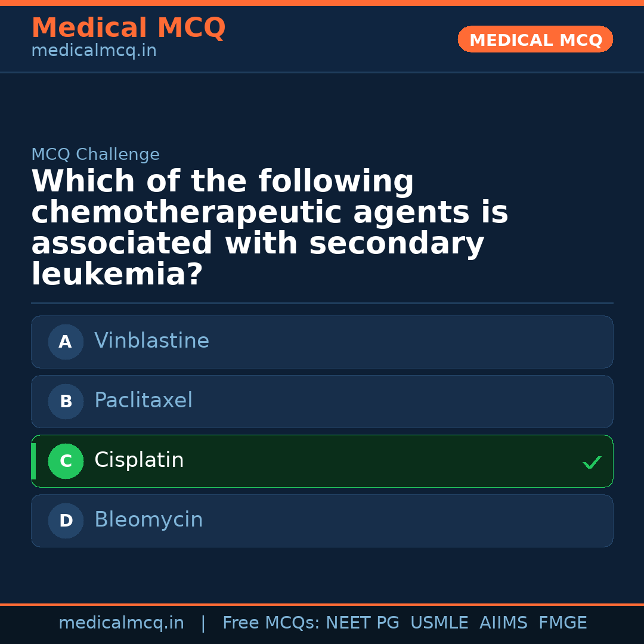Click FMGE in the footer
The width and height of the screenshot is (644, 644).
pyautogui.click(x=562, y=623)
